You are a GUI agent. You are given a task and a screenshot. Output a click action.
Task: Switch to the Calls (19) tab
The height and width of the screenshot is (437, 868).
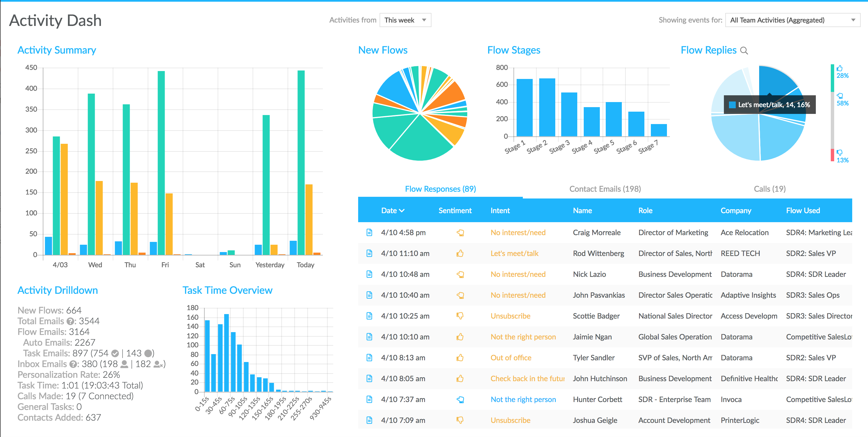769,189
